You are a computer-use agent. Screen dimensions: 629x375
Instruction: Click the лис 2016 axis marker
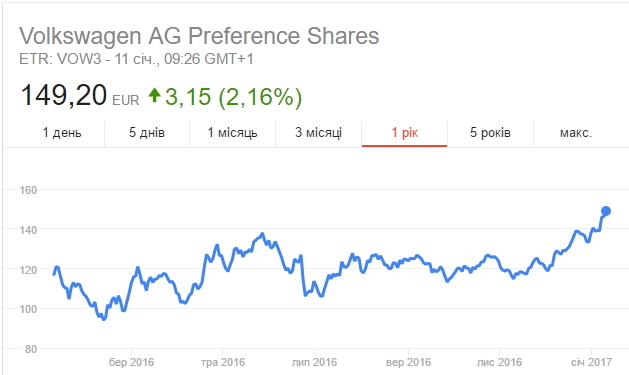(499, 362)
